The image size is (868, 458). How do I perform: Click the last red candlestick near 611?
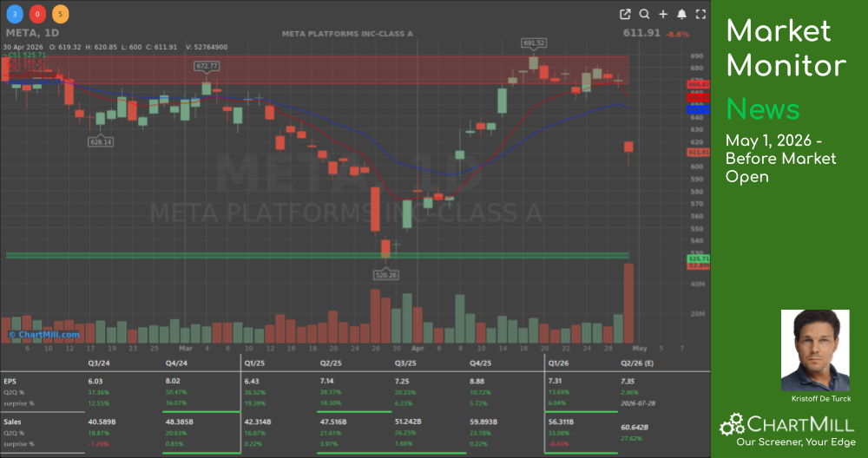point(628,147)
